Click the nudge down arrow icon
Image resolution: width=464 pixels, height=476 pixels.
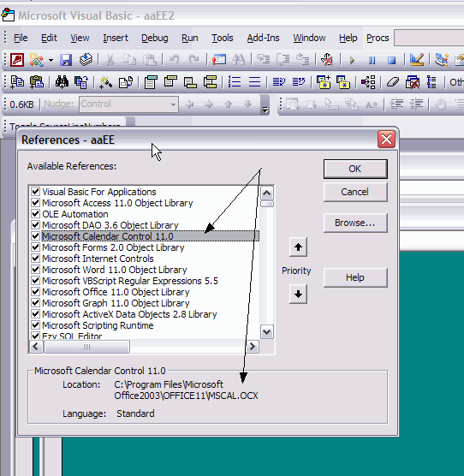(248, 104)
